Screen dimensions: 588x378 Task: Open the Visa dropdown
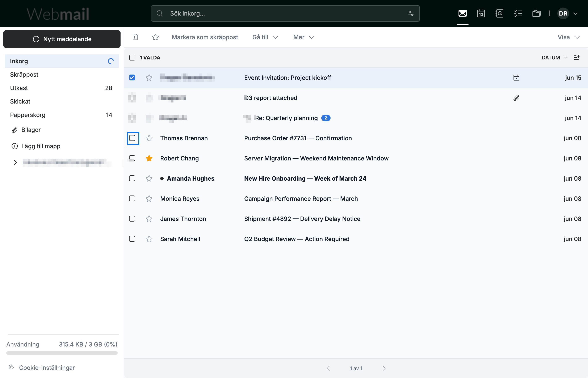pyautogui.click(x=569, y=37)
